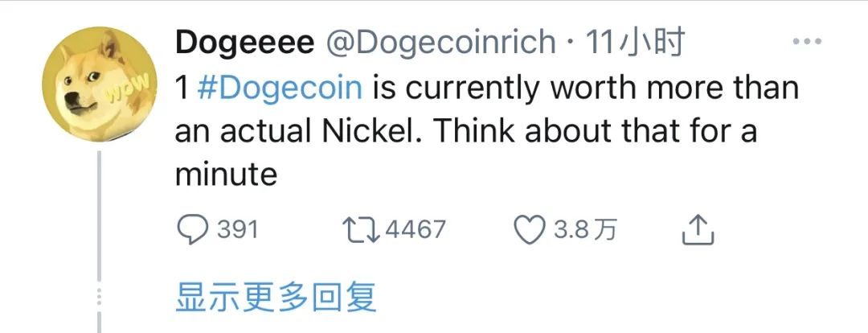The height and width of the screenshot is (333, 868).
Task: Click the 3.8万 likes count
Action: click(x=585, y=230)
